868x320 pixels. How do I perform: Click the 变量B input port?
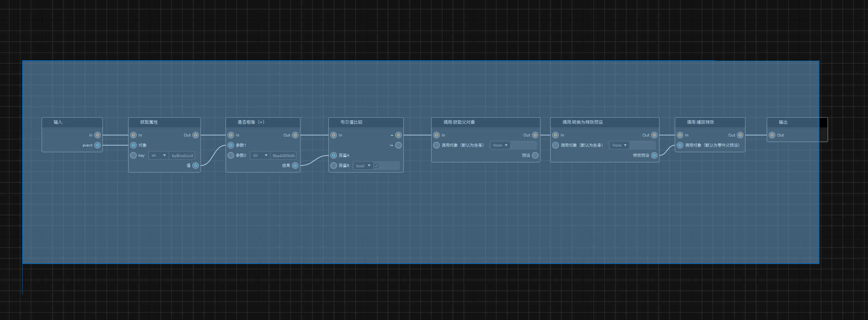click(334, 165)
